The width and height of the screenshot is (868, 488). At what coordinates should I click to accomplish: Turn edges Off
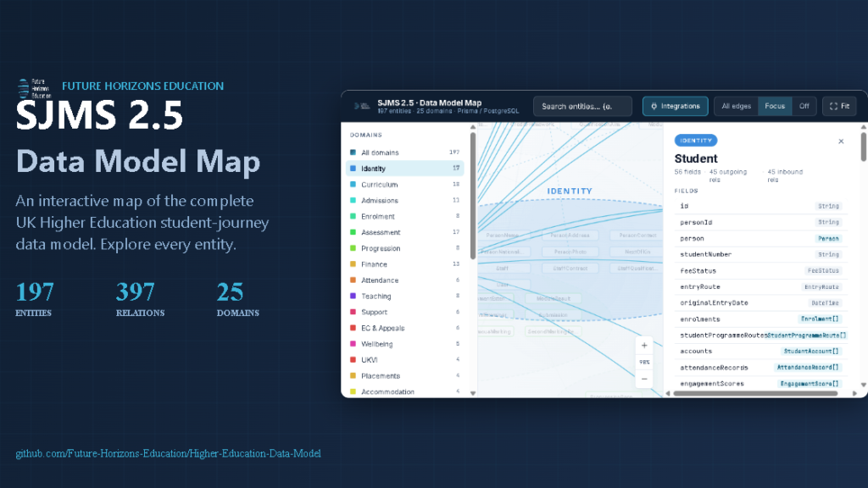coord(804,106)
